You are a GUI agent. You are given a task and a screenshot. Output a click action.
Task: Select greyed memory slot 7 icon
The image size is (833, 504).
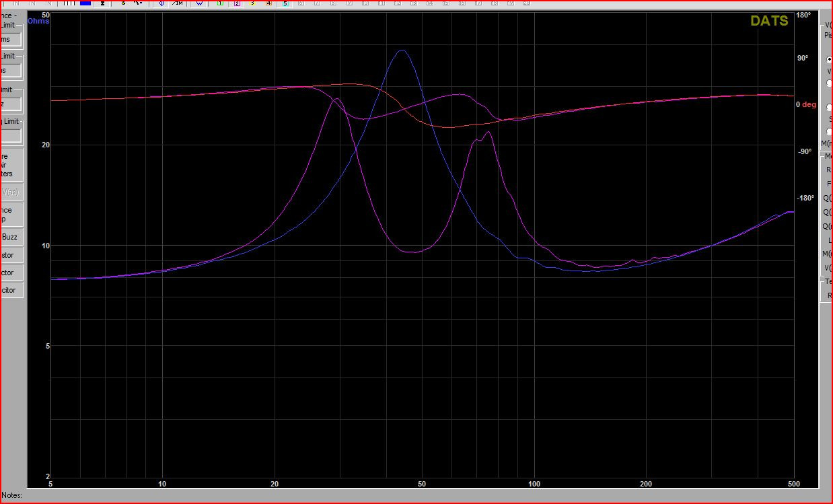pyautogui.click(x=317, y=3)
